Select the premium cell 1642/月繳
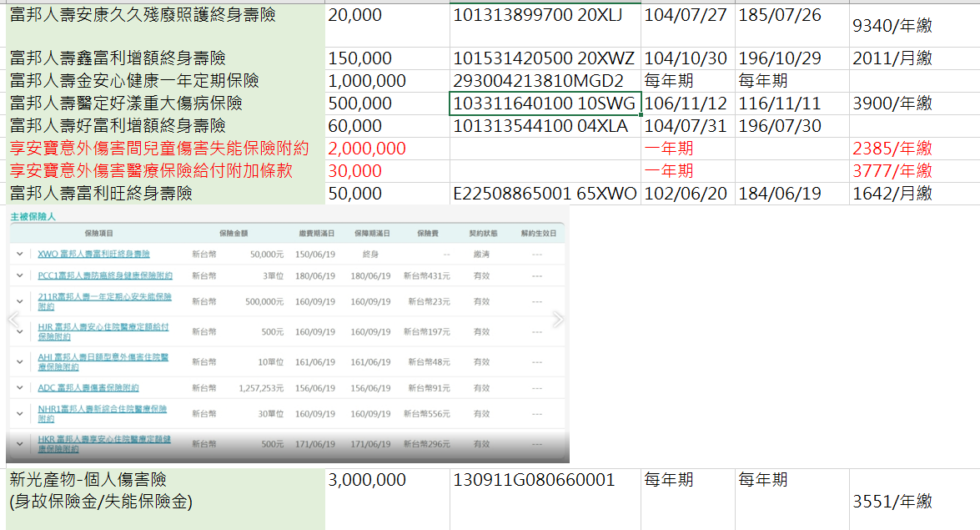 coord(914,194)
